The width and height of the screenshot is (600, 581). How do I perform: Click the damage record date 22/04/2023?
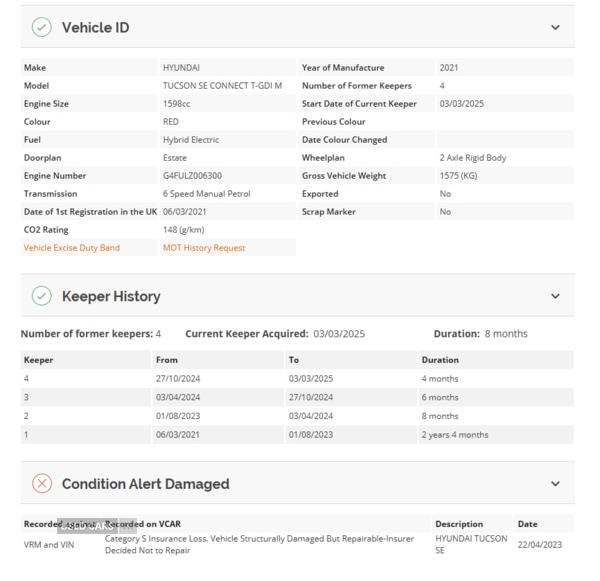(540, 545)
